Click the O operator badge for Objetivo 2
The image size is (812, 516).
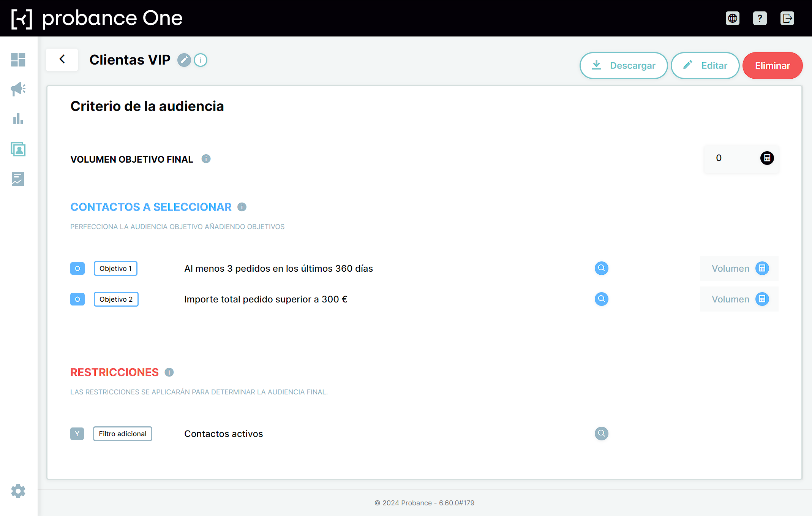pyautogui.click(x=77, y=299)
